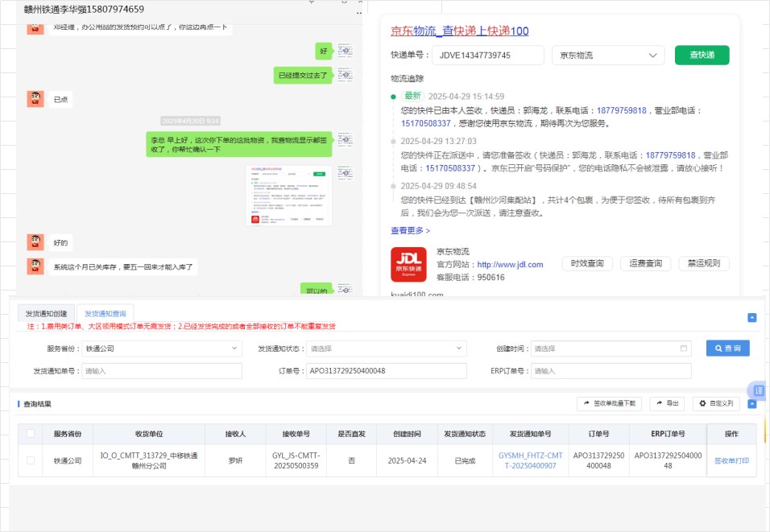Open the 自定义列 column settings

716,403
